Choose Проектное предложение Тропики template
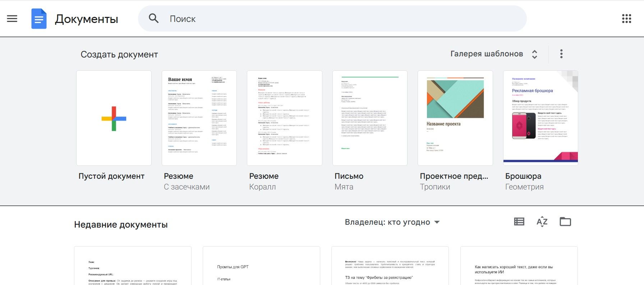The width and height of the screenshot is (644, 285). pos(455,118)
